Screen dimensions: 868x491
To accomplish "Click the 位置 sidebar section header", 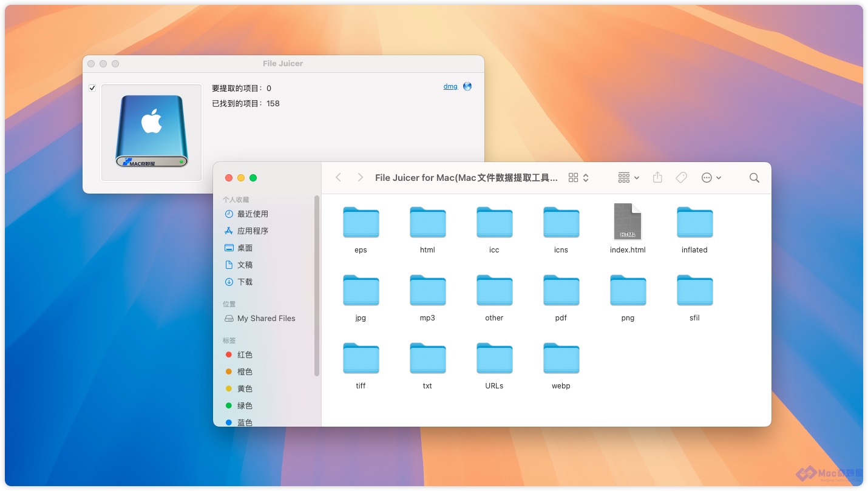I will pos(229,304).
